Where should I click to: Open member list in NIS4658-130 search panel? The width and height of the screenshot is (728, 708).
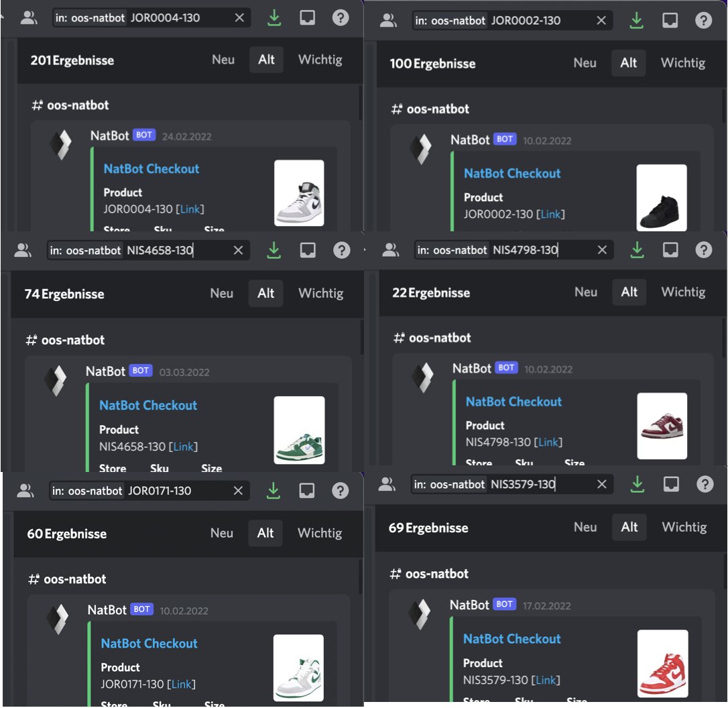pos(23,251)
